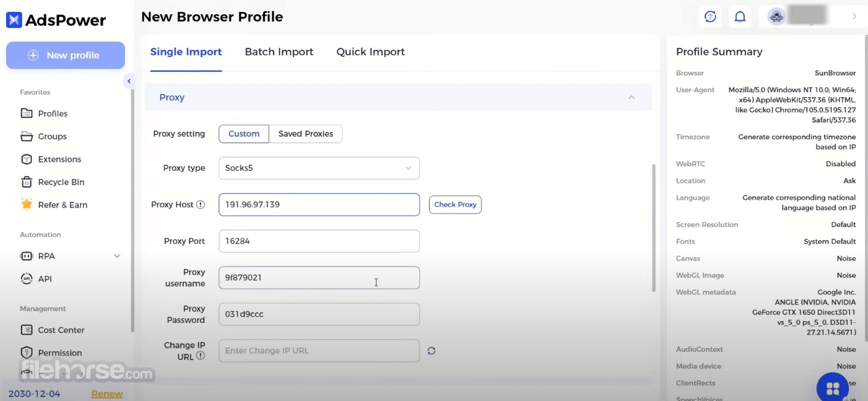868x401 pixels.
Task: Open the floating grid menu button
Action: tap(832, 388)
